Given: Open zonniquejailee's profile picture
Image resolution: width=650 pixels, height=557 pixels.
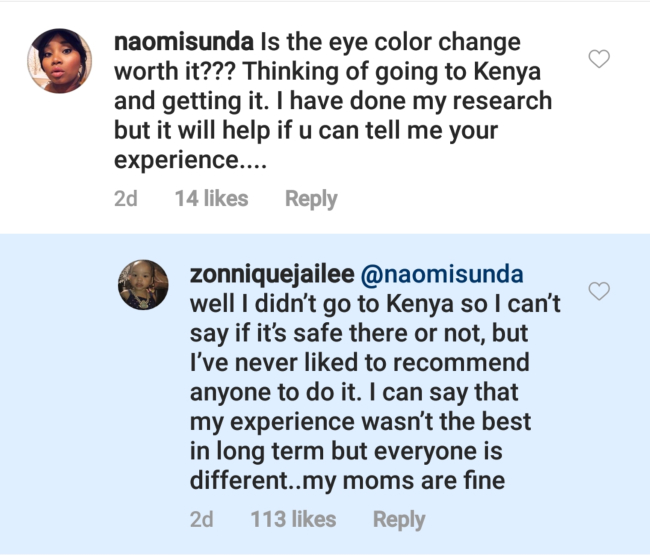Looking at the screenshot, I should point(145,284).
